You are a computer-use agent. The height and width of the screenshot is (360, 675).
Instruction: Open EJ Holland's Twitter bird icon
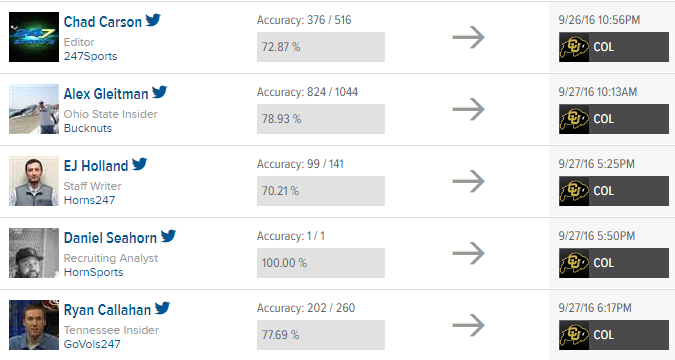[x=139, y=164]
